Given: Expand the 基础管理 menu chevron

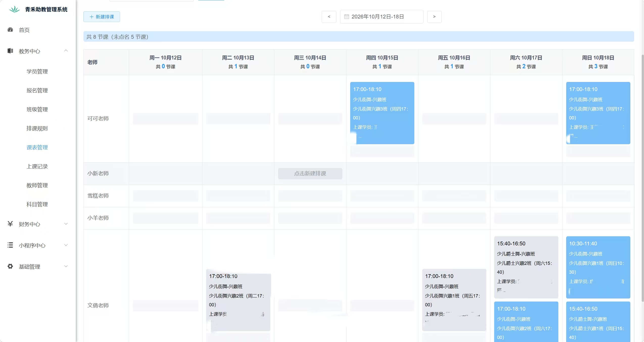Looking at the screenshot, I should 66,266.
